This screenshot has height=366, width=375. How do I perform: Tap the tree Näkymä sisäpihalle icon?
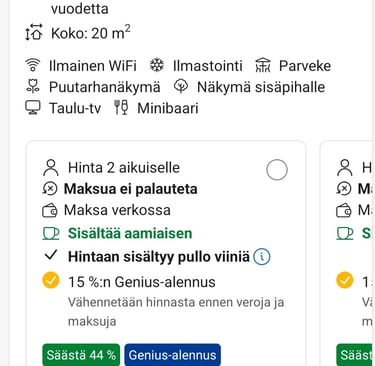tap(181, 87)
